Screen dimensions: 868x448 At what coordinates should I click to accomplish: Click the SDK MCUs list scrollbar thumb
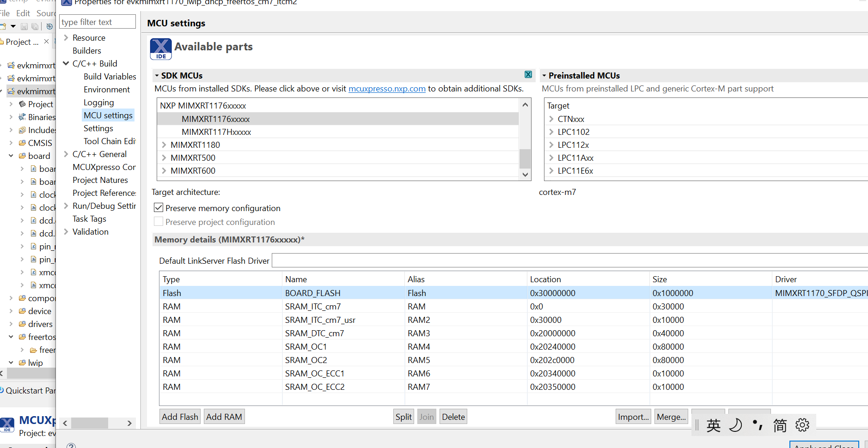[x=525, y=158]
